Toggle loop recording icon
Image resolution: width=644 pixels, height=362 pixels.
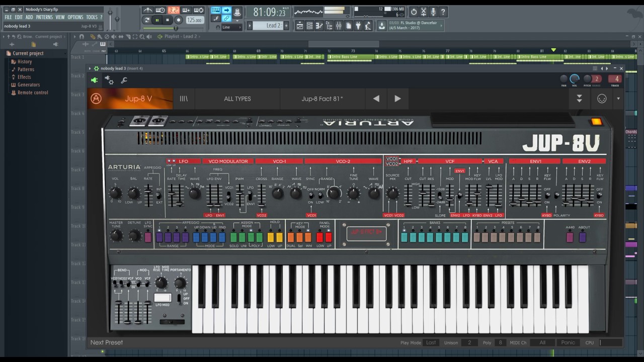click(199, 10)
